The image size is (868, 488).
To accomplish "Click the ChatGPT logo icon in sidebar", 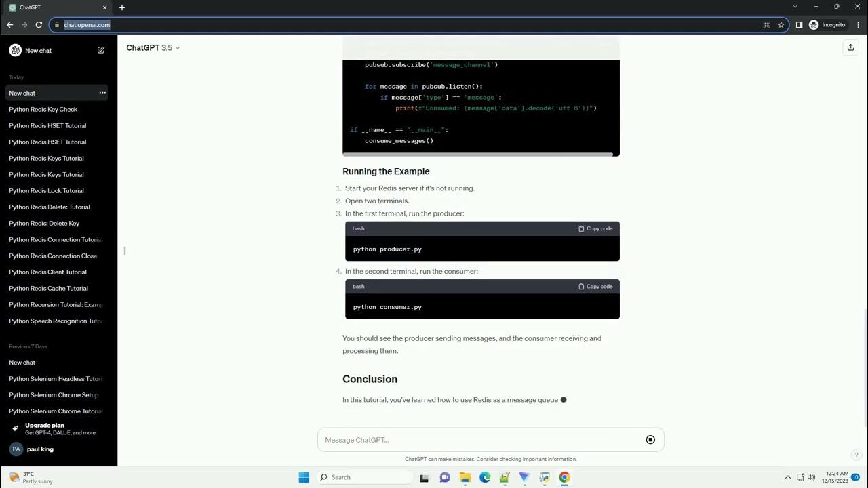I will [x=15, y=50].
